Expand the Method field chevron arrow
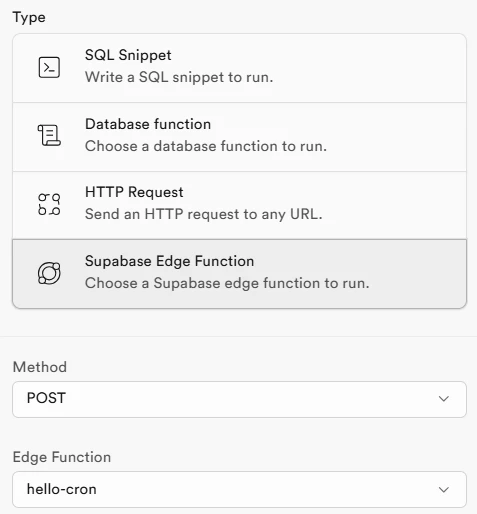The width and height of the screenshot is (477, 514). [444, 399]
